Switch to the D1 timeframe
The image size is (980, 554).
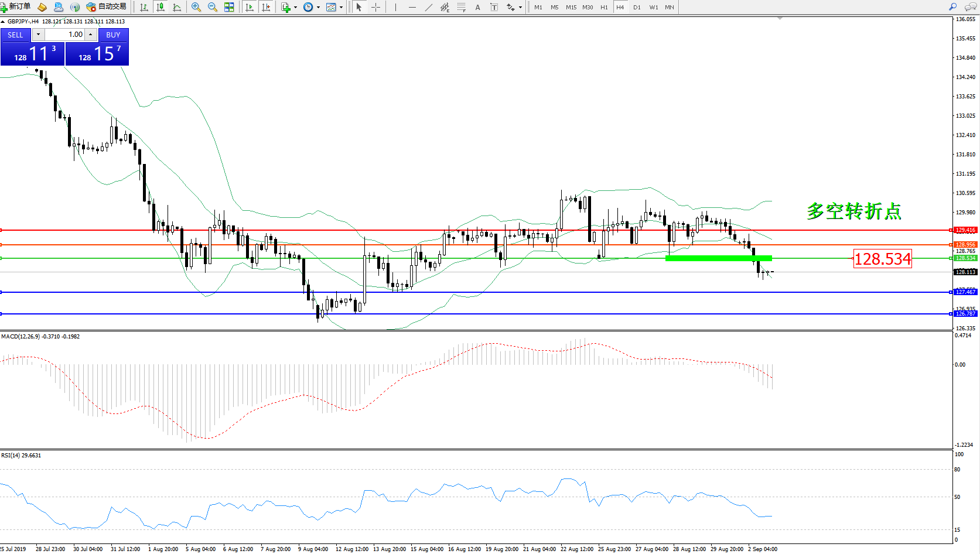tap(637, 7)
